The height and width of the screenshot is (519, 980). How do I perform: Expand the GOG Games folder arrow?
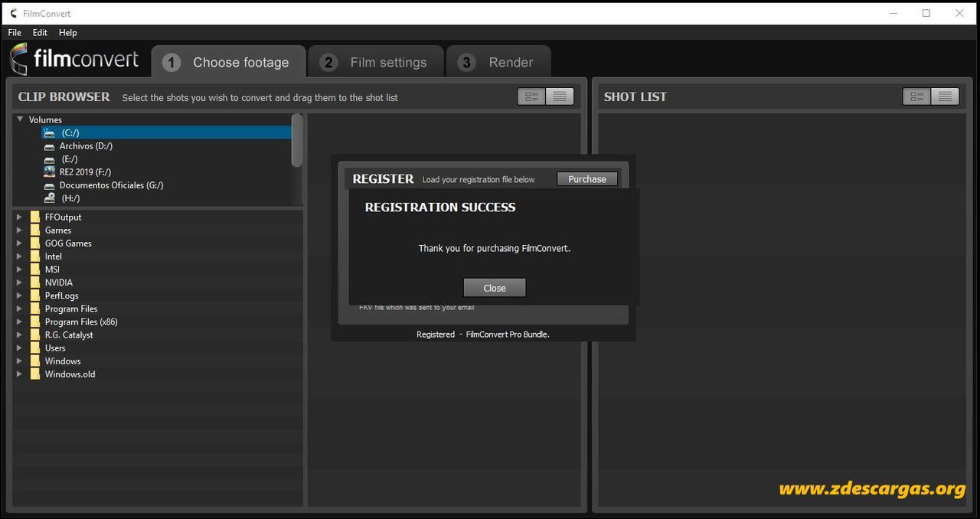(x=19, y=243)
